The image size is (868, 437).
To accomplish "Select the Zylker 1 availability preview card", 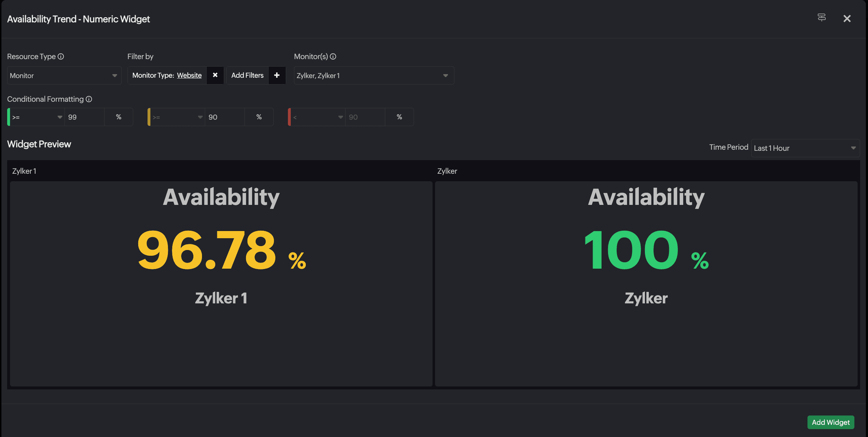I will click(221, 283).
